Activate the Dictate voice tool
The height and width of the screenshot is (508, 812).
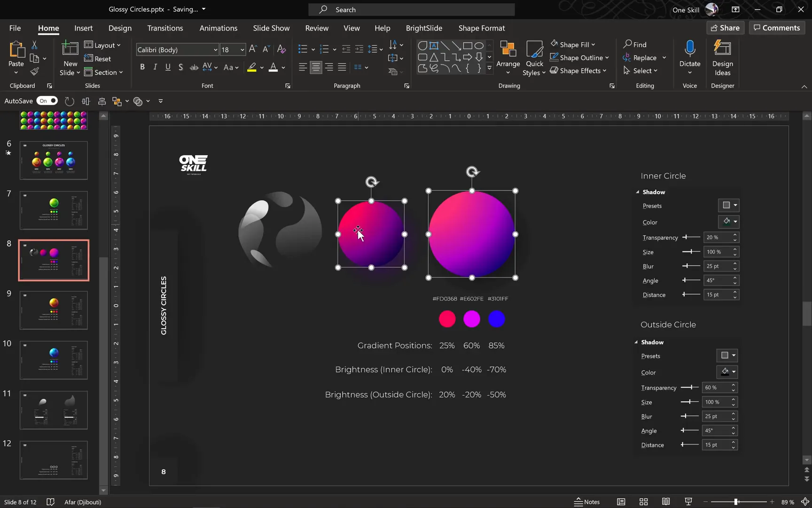(x=689, y=54)
